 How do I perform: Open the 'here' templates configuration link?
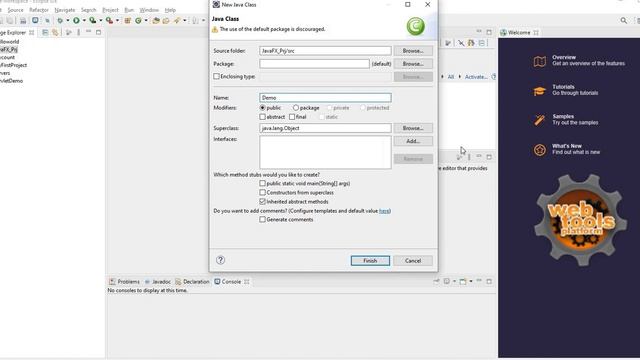click(384, 211)
